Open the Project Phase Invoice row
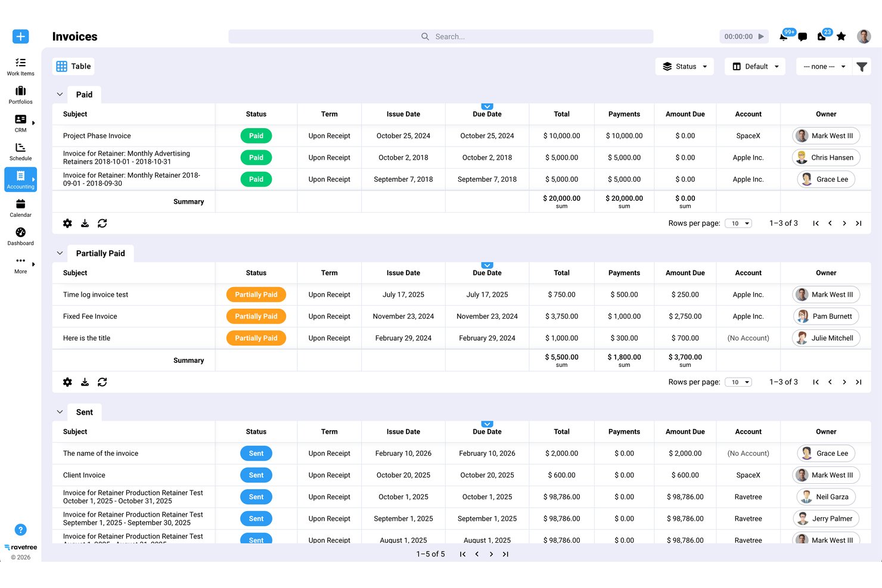The width and height of the screenshot is (882, 588). (461, 136)
